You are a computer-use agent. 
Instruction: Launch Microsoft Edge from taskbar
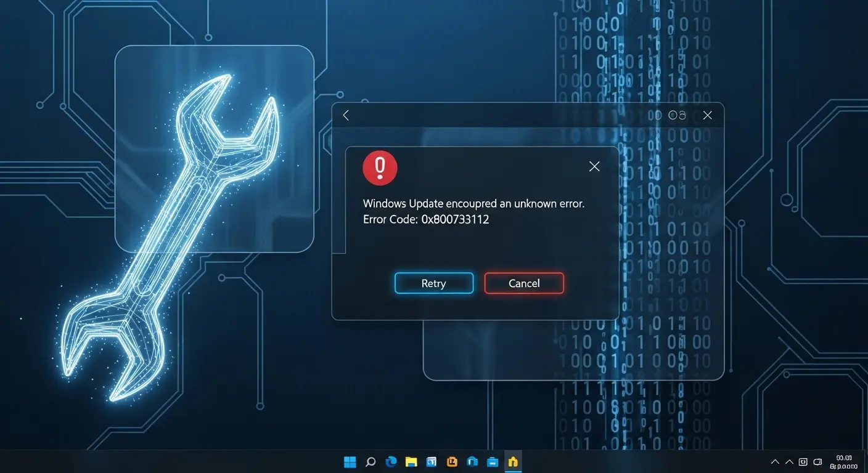(391, 461)
